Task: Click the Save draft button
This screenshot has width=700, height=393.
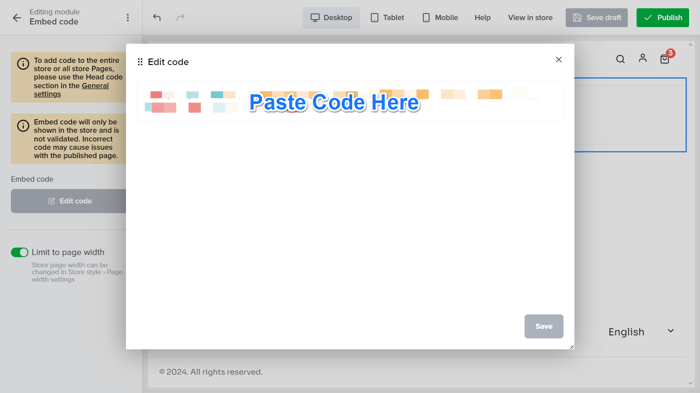Action: tap(596, 18)
